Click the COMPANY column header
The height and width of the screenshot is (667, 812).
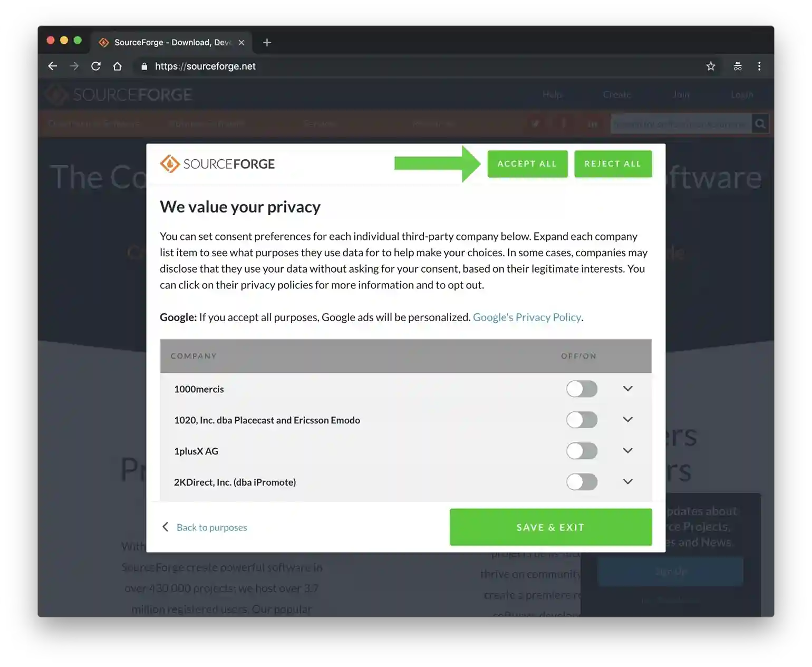click(194, 356)
